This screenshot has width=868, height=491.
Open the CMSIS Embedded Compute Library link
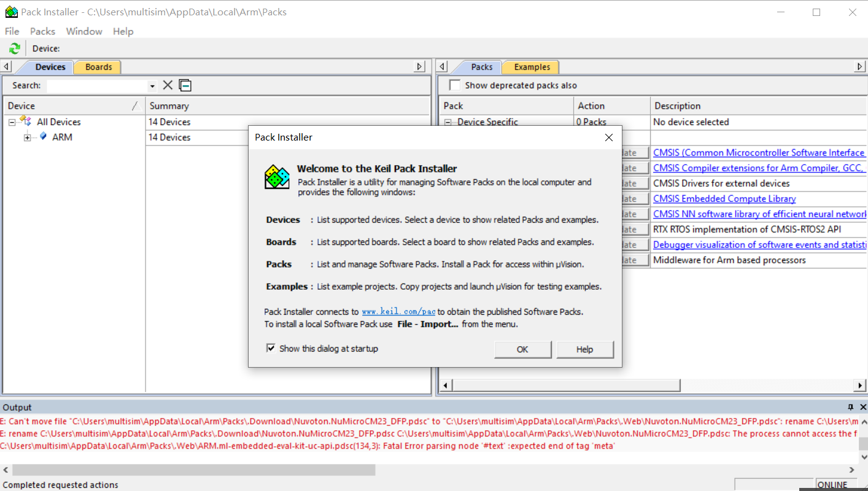724,198
